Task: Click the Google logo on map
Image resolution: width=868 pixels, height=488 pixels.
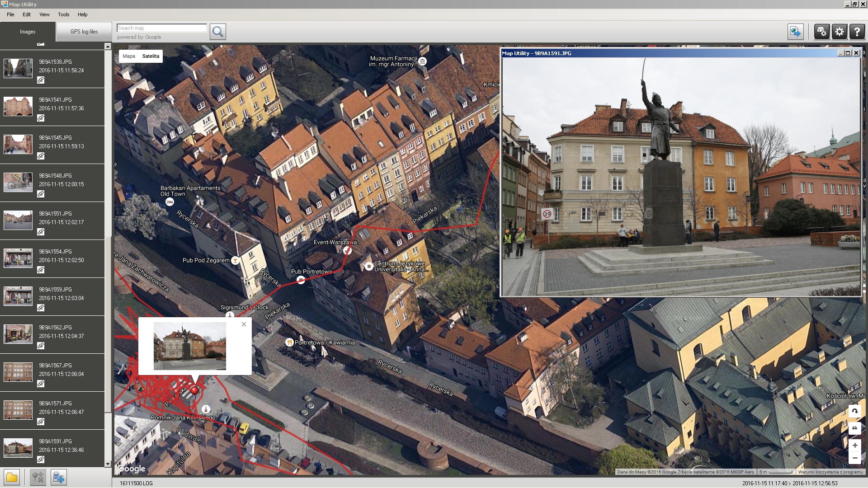Action: [132, 469]
